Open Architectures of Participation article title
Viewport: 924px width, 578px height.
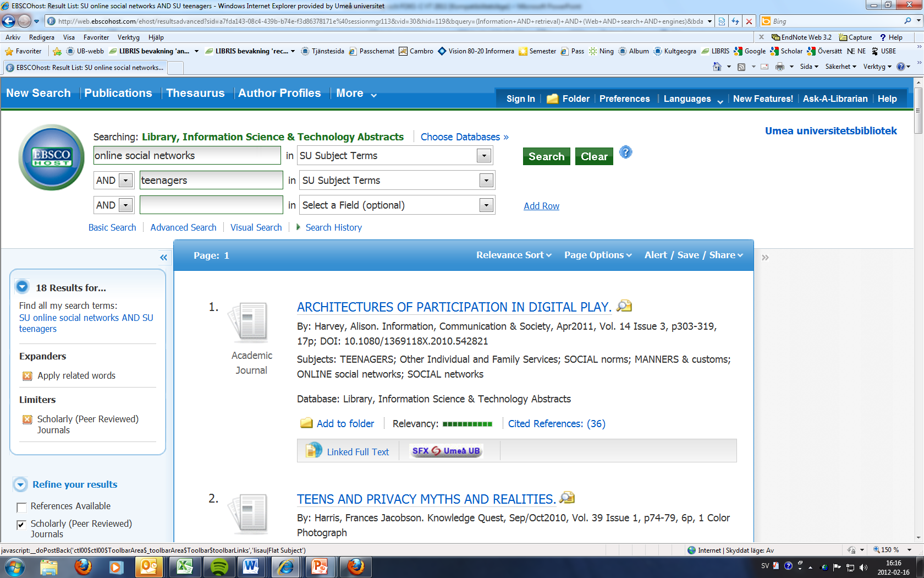[454, 307]
